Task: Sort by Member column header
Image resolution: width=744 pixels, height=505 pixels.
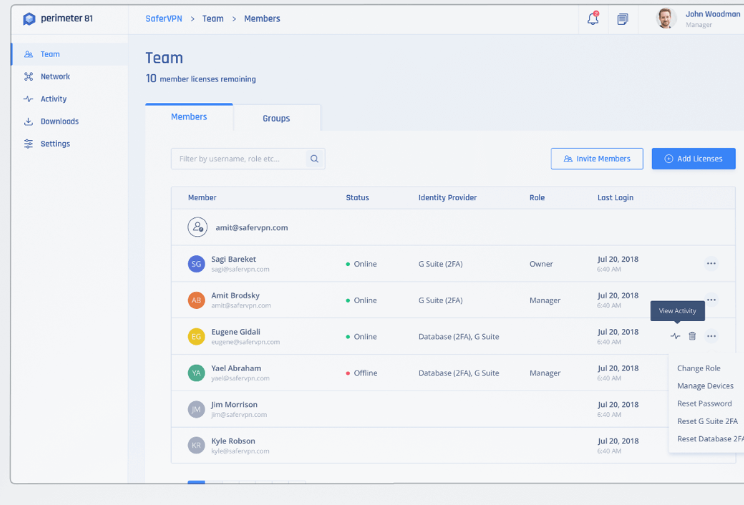Action: 202,197
